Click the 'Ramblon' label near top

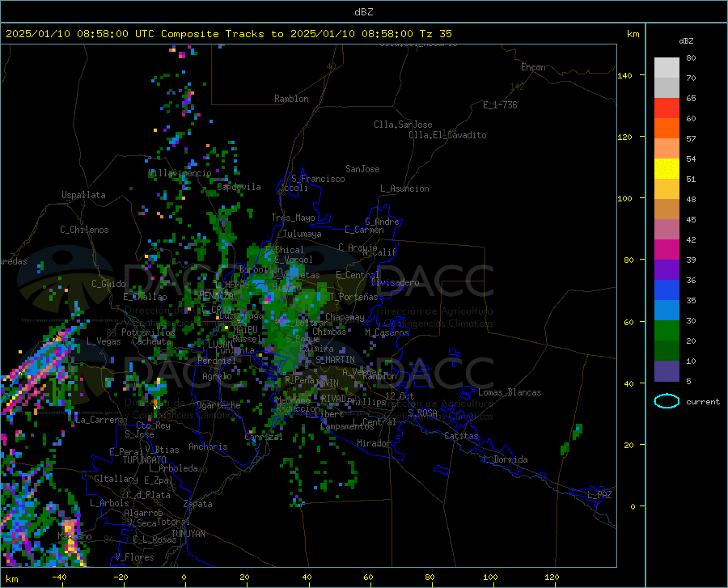tap(291, 99)
